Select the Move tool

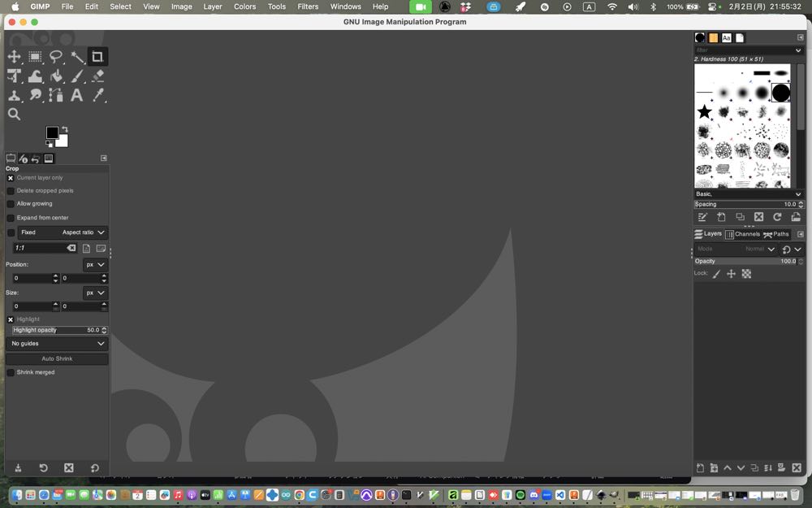pos(14,57)
